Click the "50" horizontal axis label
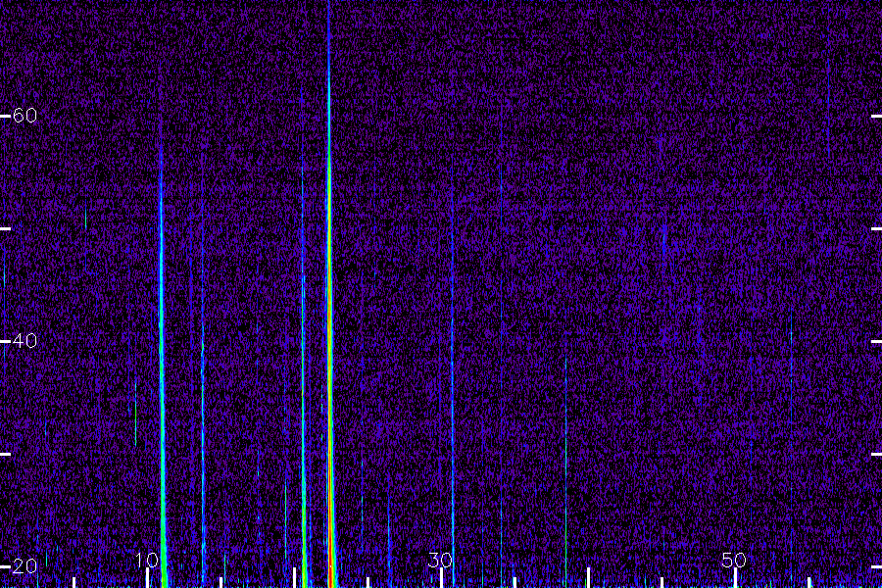882x588 pixels. (733, 560)
